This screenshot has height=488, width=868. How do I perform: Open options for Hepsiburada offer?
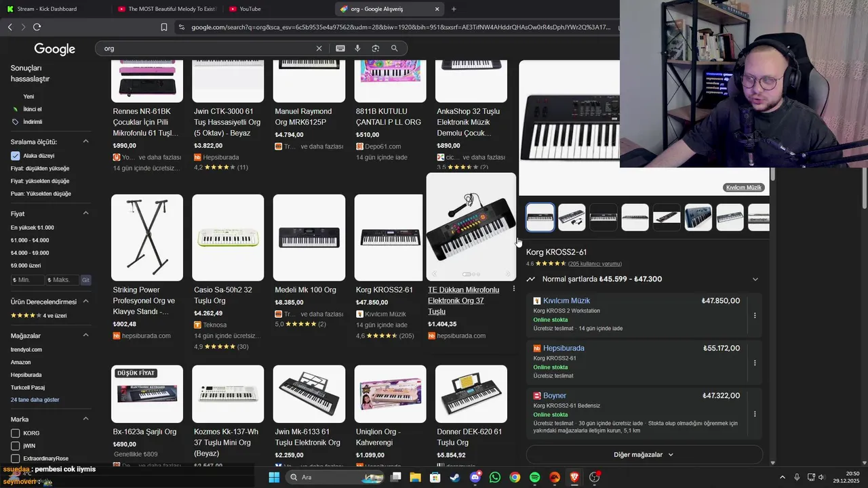[755, 363]
